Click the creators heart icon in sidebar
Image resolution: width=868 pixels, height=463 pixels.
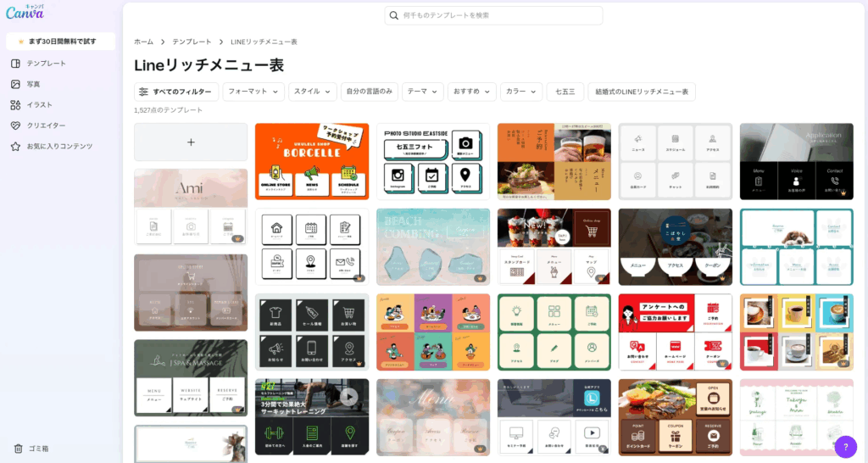coord(15,126)
